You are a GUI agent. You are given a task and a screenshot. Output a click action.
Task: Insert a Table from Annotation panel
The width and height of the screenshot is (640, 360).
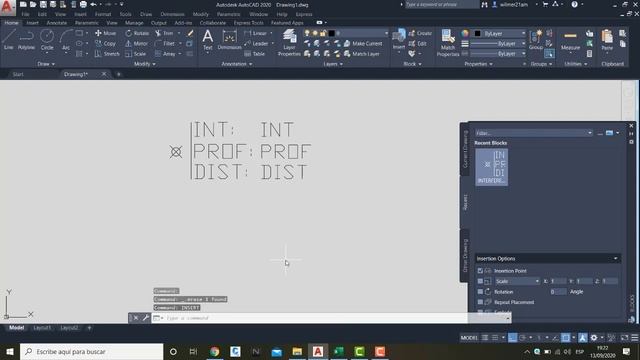pos(255,53)
